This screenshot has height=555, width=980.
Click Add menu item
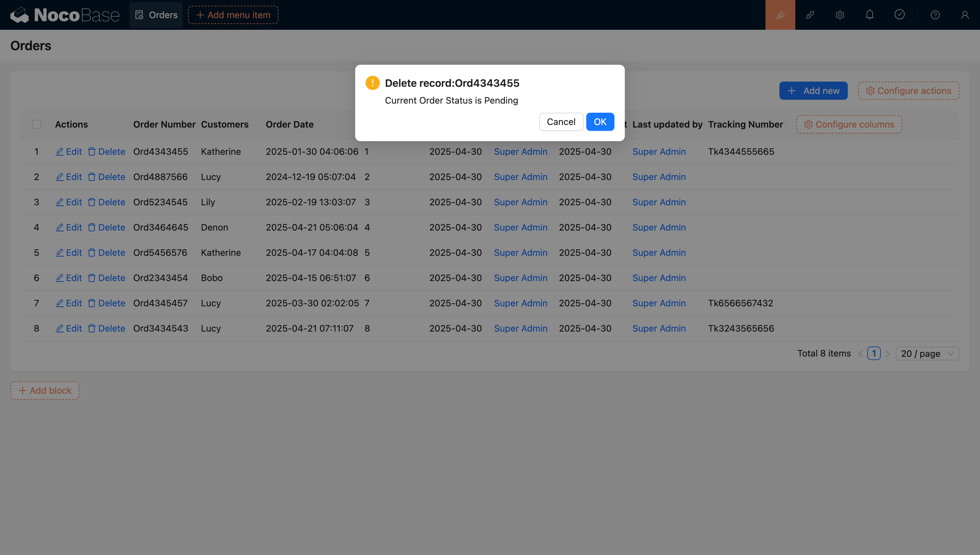point(233,15)
